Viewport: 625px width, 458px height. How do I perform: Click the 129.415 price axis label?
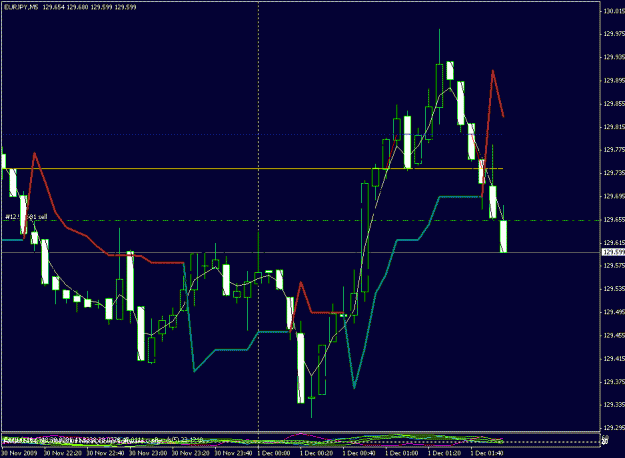[614, 358]
